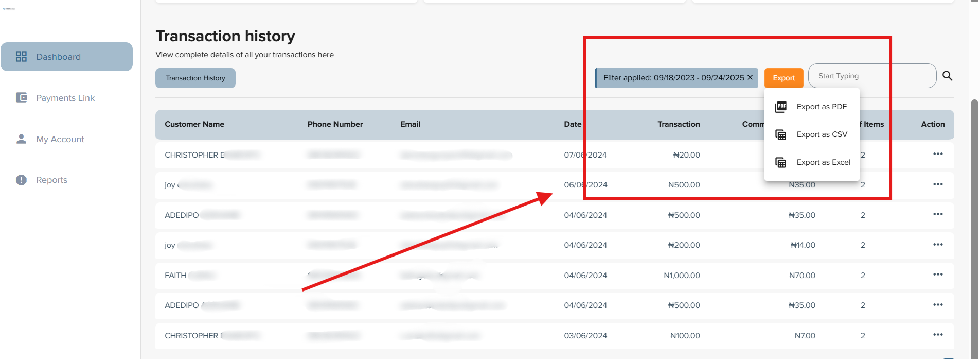Click the orange Export button
This screenshot has width=980, height=359.
point(783,78)
